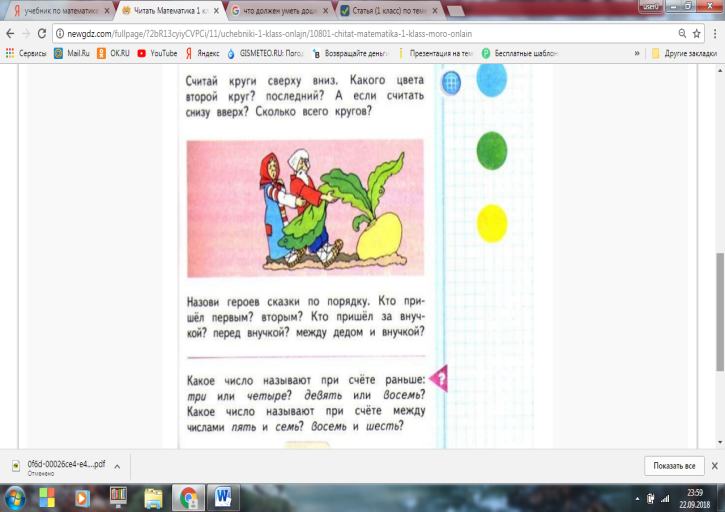Close the downloads bar
Screen dimensions: 725x512
pyautogui.click(x=714, y=466)
